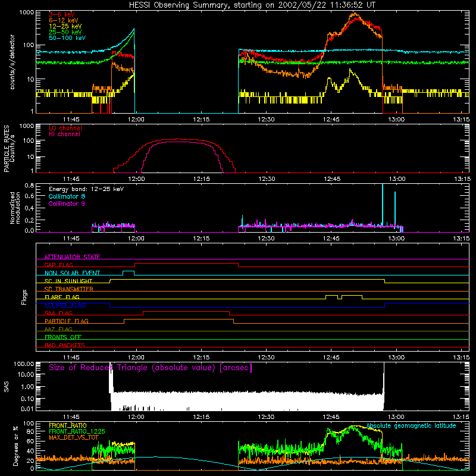Click the ECLIPSE_FLAG label
The width and height of the screenshot is (476, 476).
pos(65,305)
